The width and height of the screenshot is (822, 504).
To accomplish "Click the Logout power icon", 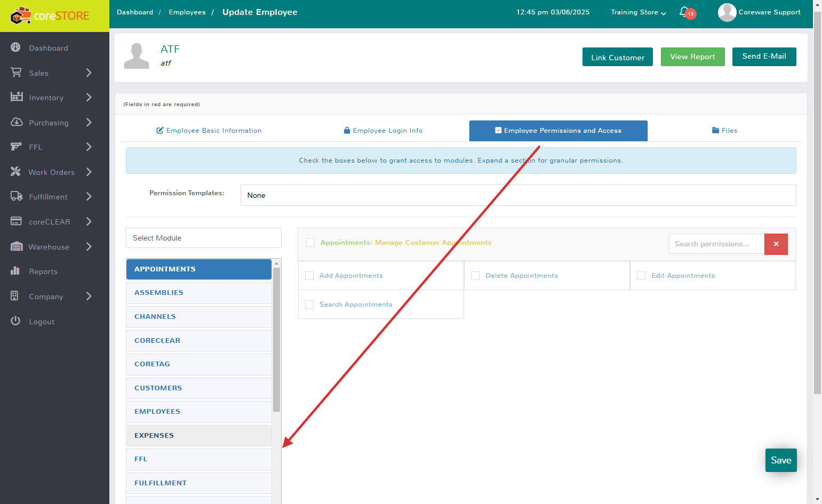I will [15, 321].
